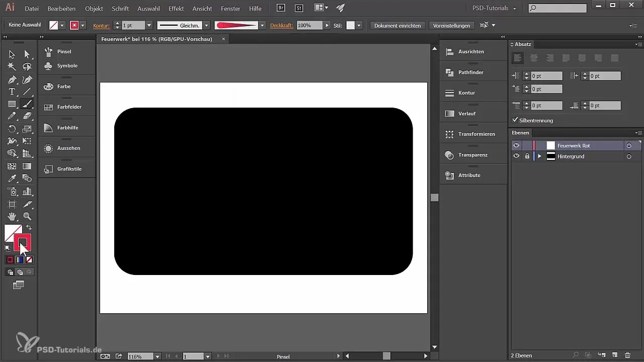Hide the Hintergrund layer

516,156
